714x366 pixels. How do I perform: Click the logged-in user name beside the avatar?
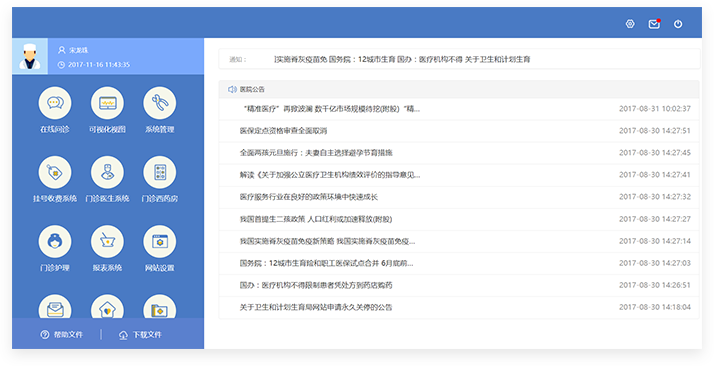[x=78, y=50]
